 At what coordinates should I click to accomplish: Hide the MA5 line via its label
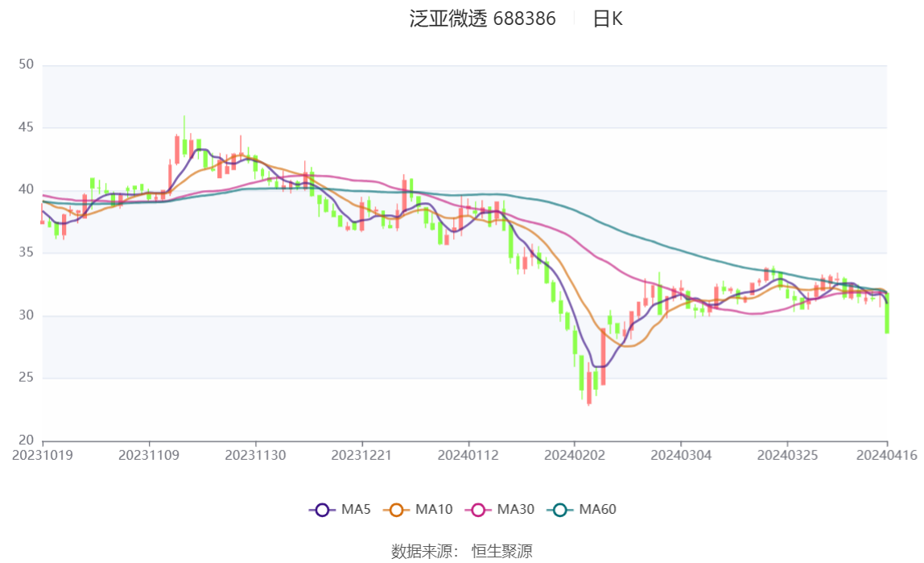pos(356,509)
